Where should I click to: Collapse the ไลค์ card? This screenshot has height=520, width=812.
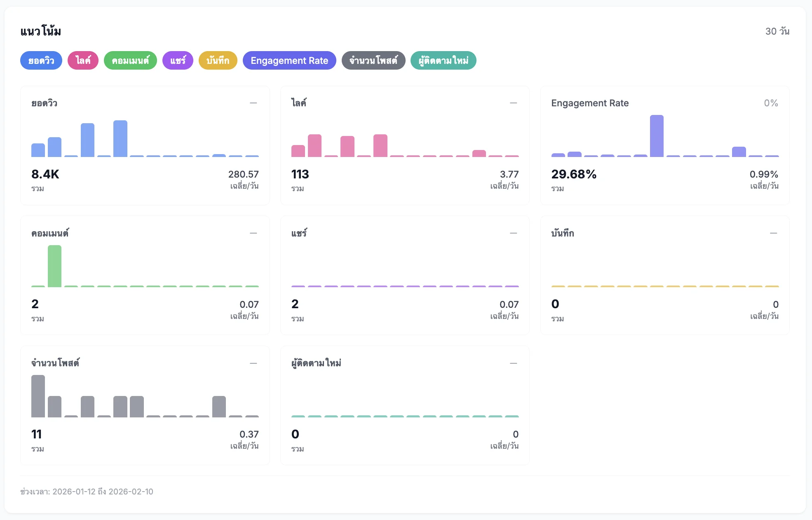pyautogui.click(x=514, y=102)
